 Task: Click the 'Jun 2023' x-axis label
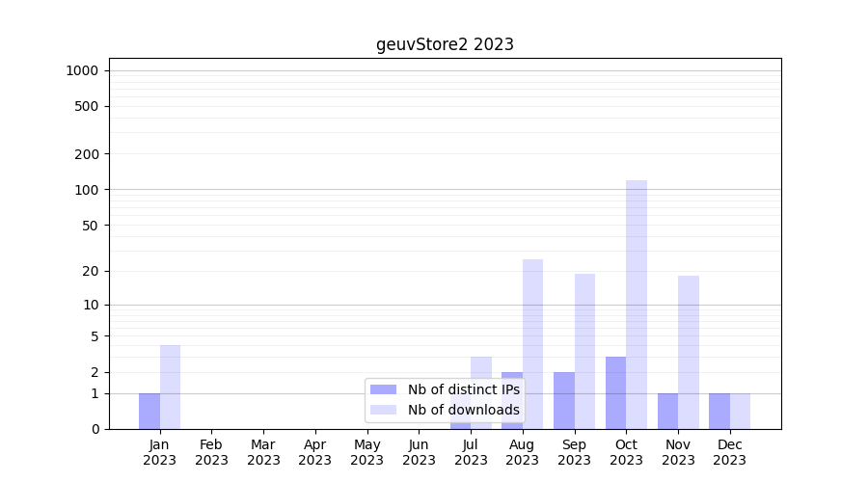419,452
